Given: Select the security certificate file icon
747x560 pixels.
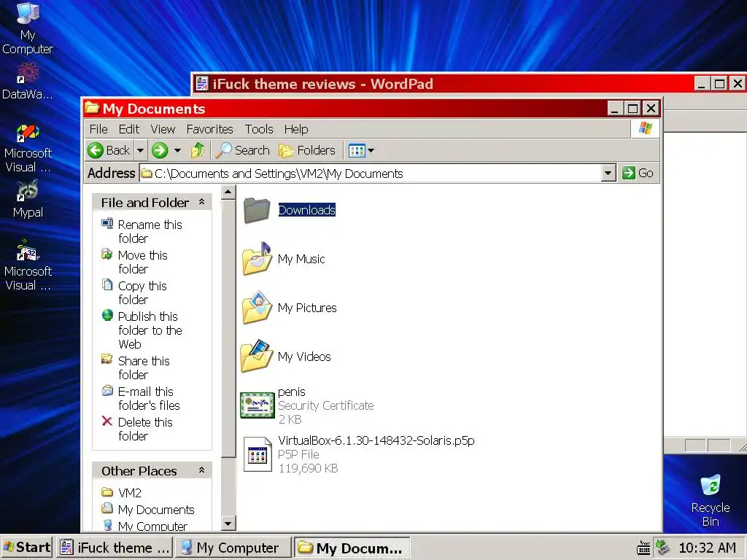Looking at the screenshot, I should click(x=258, y=405).
